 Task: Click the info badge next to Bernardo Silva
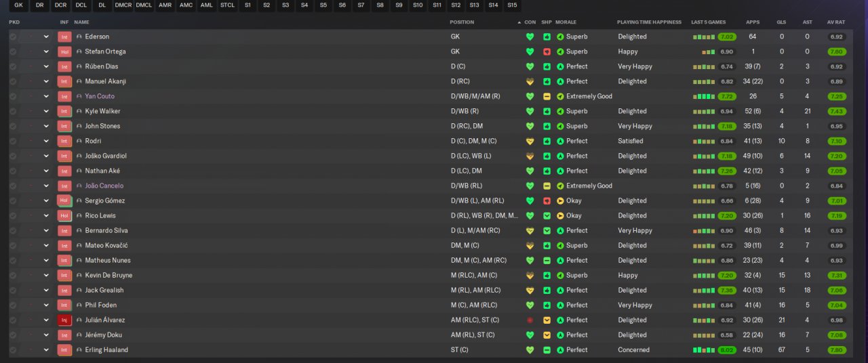click(x=64, y=230)
